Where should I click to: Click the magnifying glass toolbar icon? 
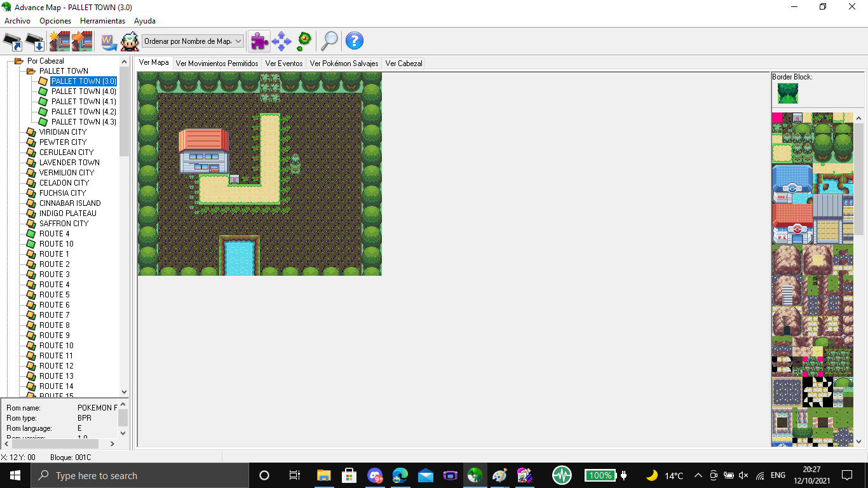[329, 41]
